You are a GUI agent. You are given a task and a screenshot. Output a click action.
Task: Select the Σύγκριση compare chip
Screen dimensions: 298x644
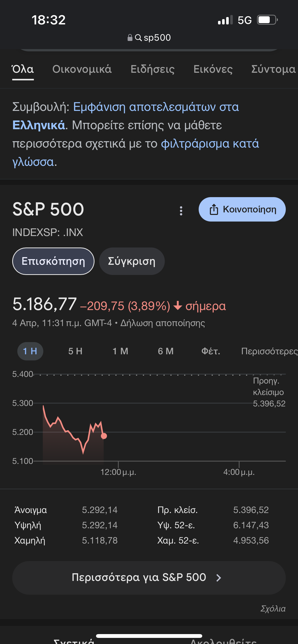tap(132, 261)
